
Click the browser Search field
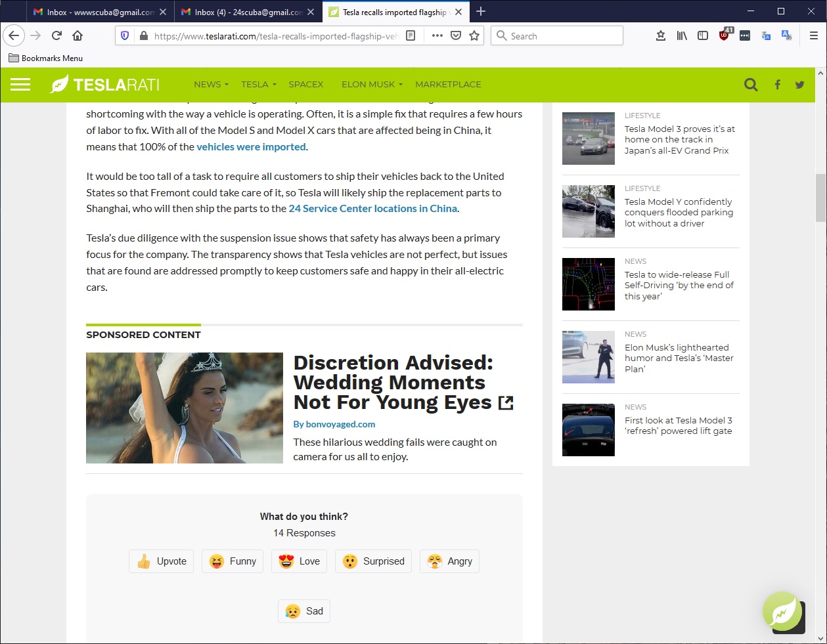[x=557, y=35]
